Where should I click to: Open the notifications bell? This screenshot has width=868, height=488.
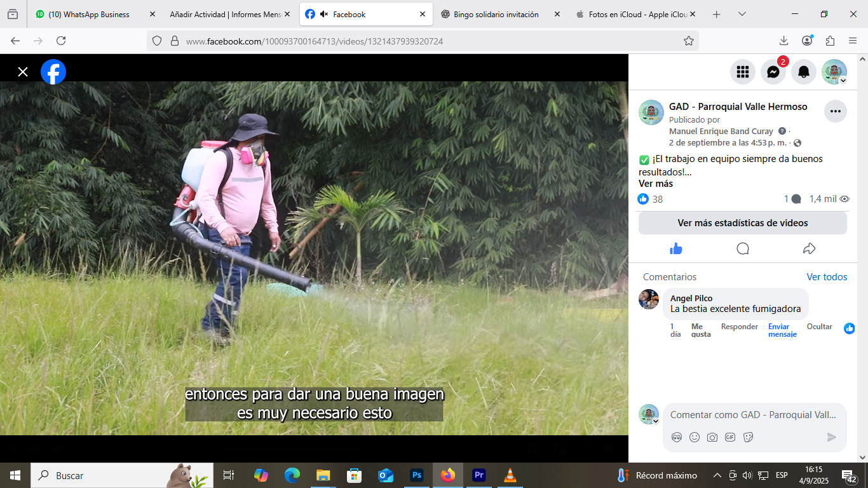pyautogui.click(x=803, y=72)
